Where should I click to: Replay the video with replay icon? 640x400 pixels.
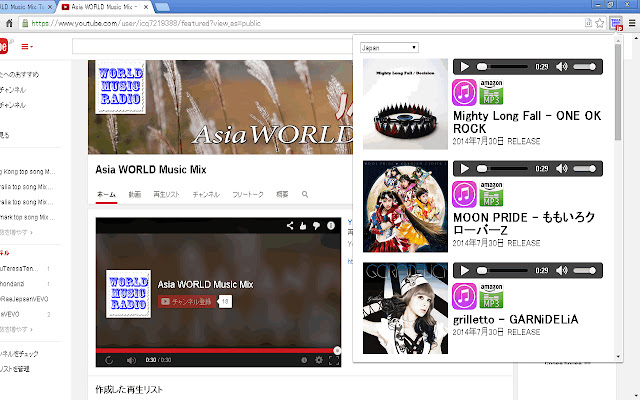[109, 360]
